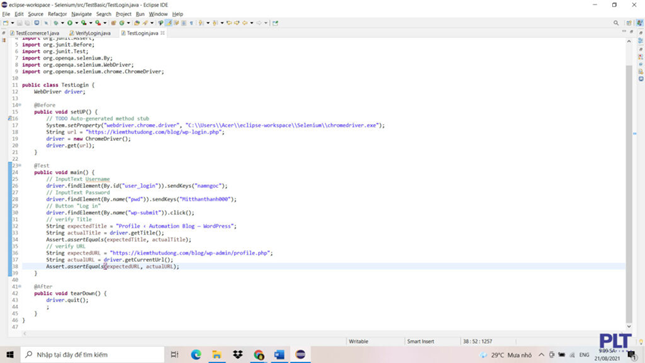This screenshot has width=645, height=363.
Task: Click the 'Smart Insert' status bar entry
Action: [x=420, y=341]
